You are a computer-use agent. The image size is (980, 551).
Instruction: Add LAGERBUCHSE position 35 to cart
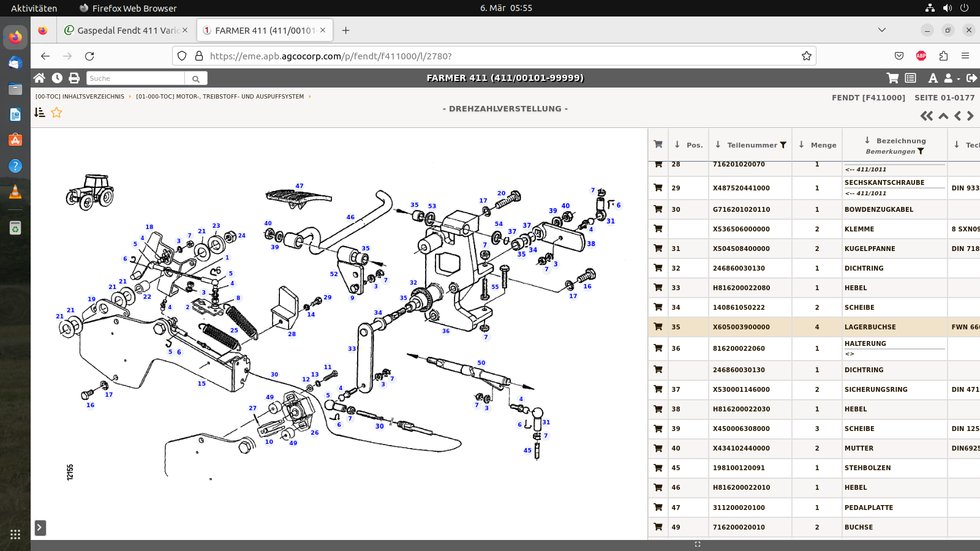click(658, 327)
